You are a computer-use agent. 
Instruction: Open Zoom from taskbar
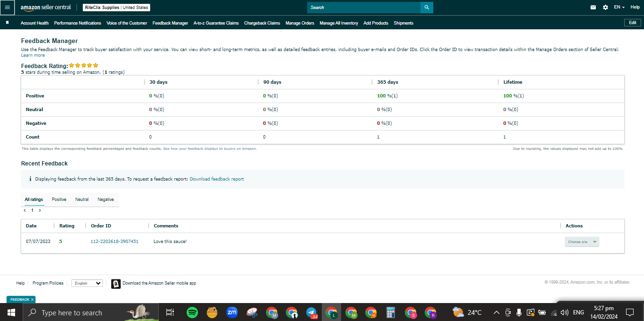coord(232,312)
